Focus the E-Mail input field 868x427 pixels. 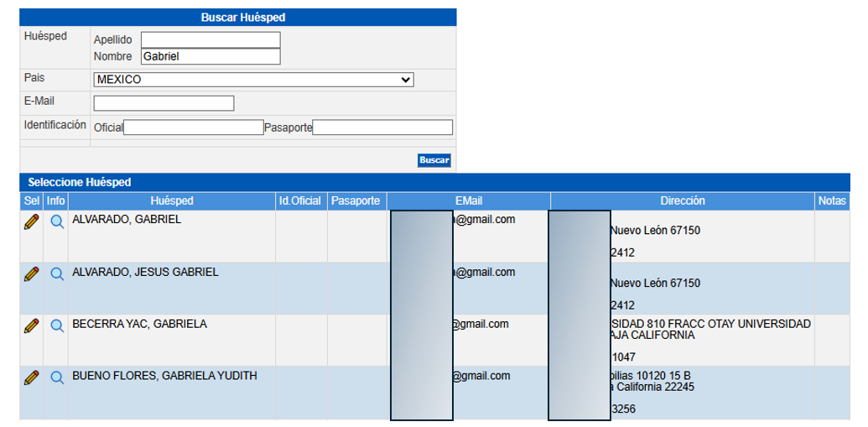pyautogui.click(x=164, y=103)
